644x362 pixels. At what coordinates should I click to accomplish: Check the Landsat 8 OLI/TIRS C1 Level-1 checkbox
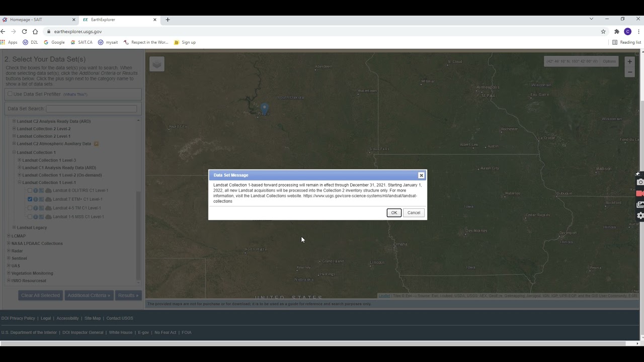pyautogui.click(x=30, y=191)
